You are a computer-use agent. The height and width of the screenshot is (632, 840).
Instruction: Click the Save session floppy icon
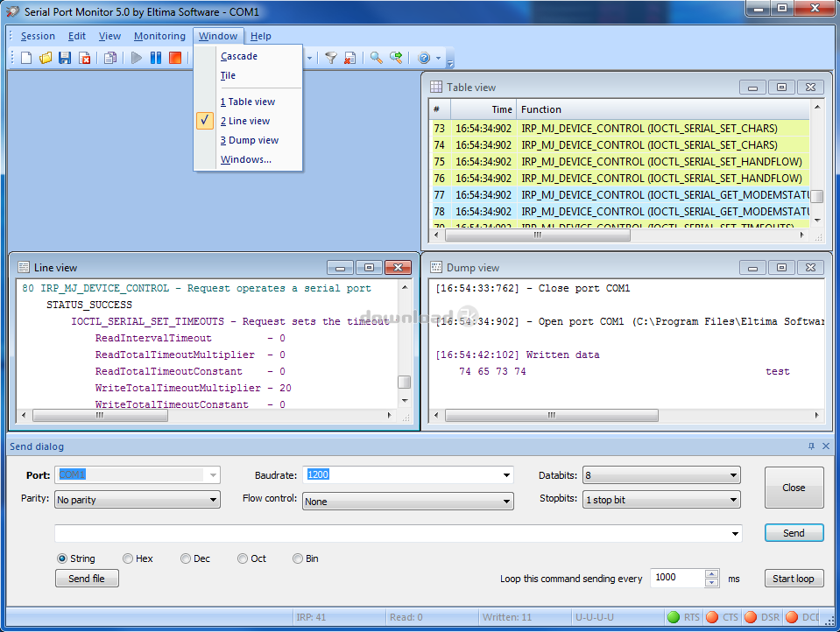[x=65, y=58]
